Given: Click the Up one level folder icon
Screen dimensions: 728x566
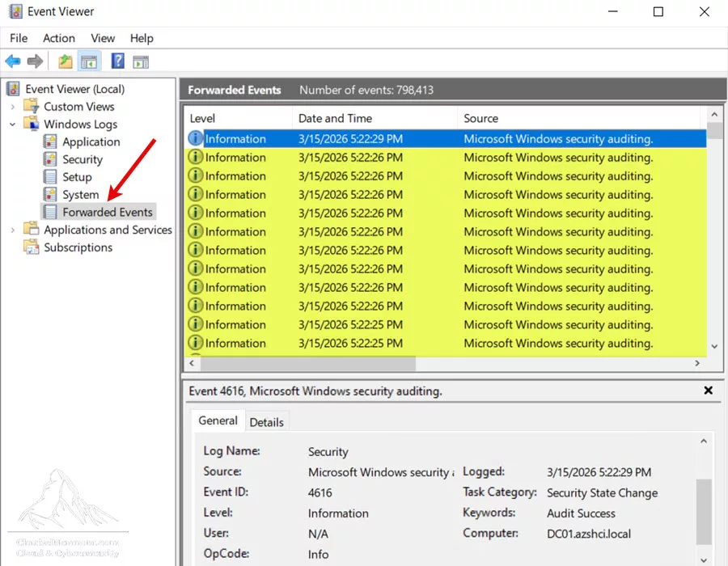Looking at the screenshot, I should [x=65, y=61].
